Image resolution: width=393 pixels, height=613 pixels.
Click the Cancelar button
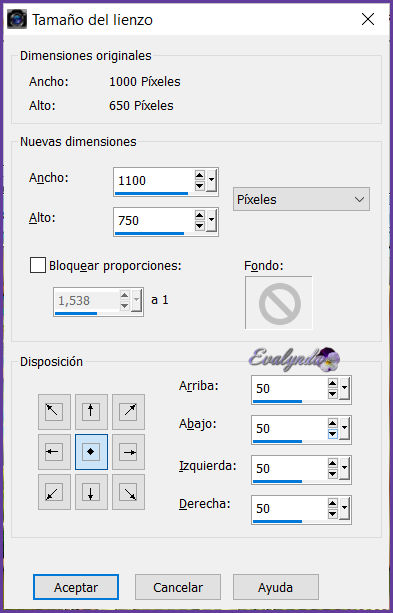(x=178, y=587)
